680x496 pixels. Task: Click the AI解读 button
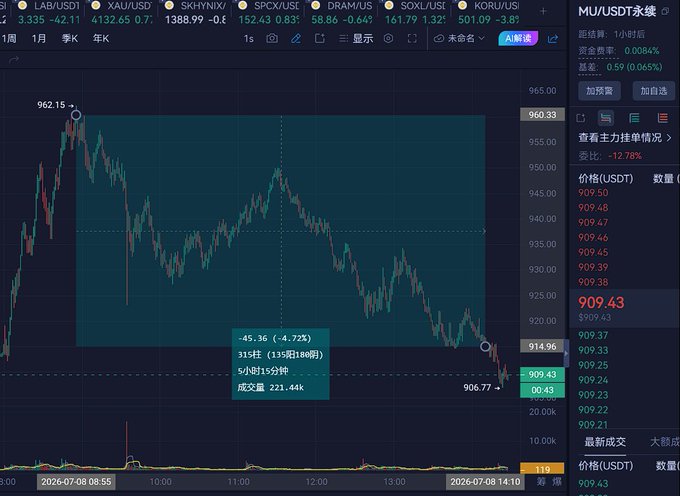[518, 39]
